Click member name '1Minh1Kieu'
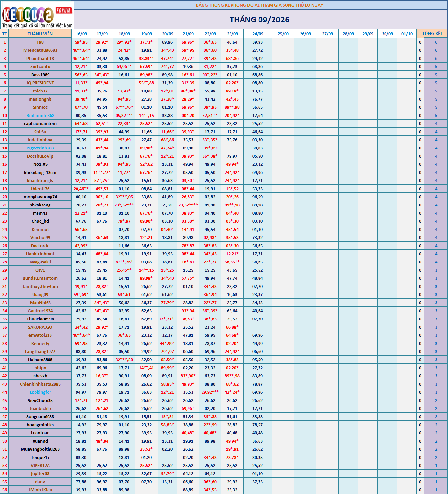This screenshot has width=448, height=494. [x=40, y=490]
